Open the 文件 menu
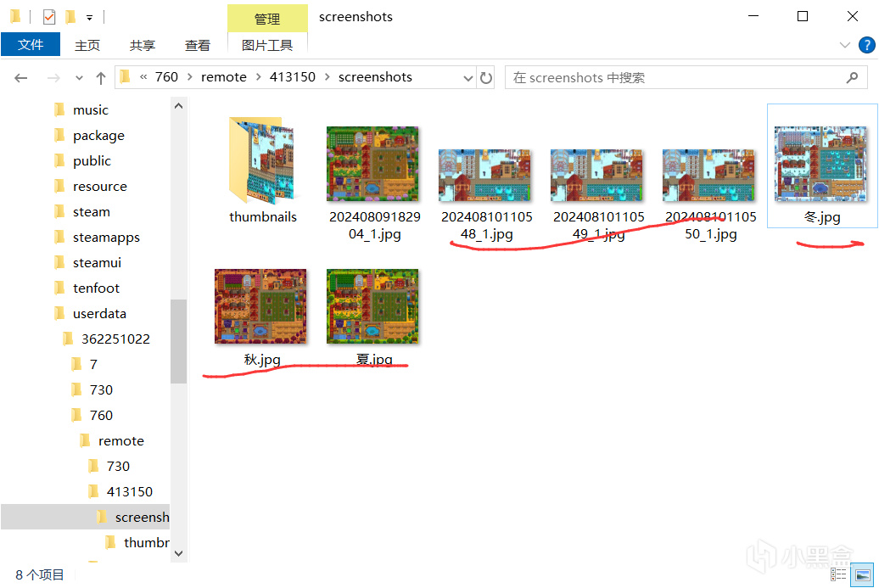 pos(31,44)
